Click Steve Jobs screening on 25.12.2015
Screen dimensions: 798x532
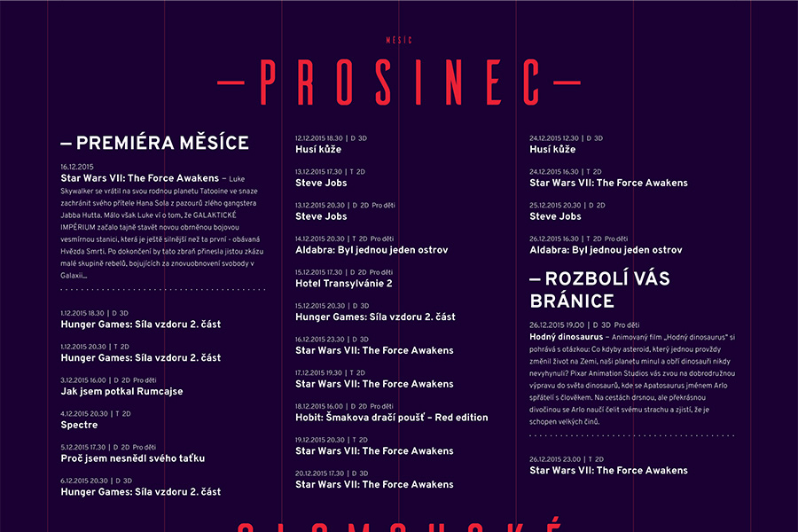point(555,216)
